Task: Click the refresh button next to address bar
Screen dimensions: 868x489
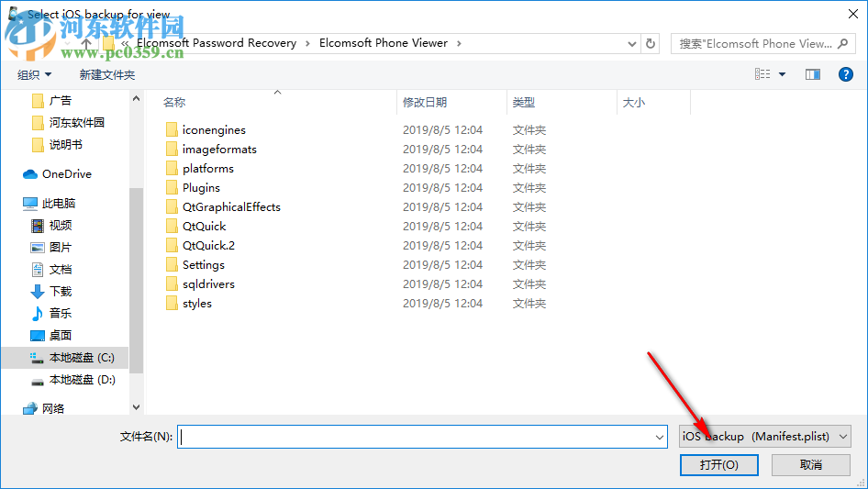Action: coord(651,43)
